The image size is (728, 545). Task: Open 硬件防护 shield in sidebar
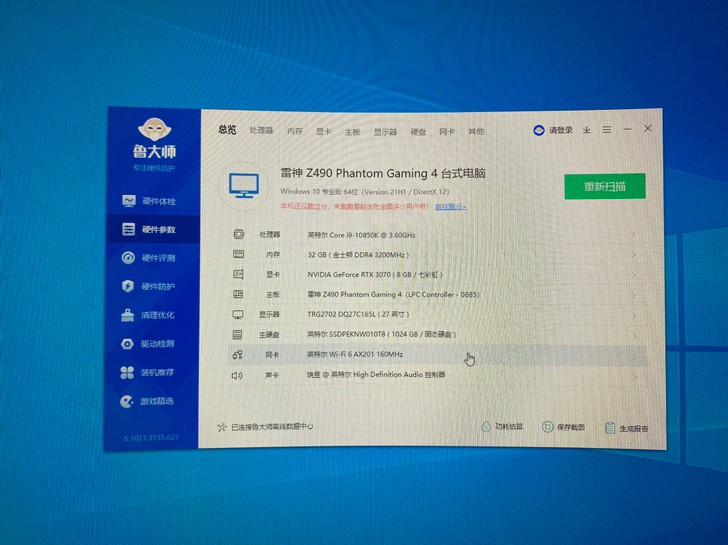[150, 287]
